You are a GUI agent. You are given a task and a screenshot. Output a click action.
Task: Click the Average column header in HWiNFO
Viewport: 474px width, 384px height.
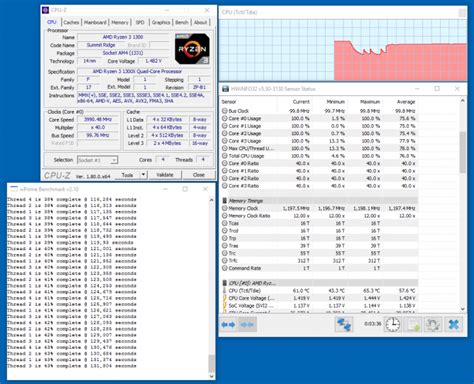pos(406,102)
